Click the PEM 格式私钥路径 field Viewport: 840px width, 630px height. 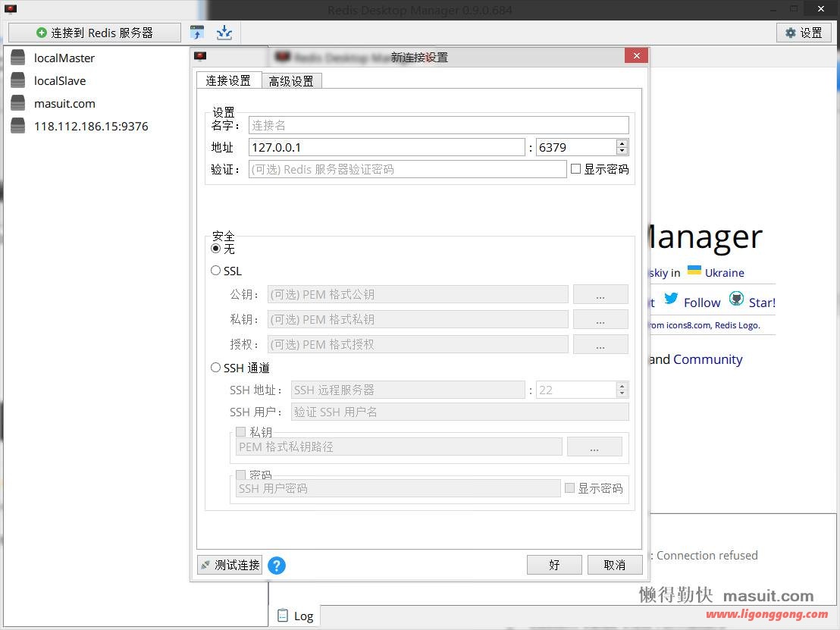[399, 447]
